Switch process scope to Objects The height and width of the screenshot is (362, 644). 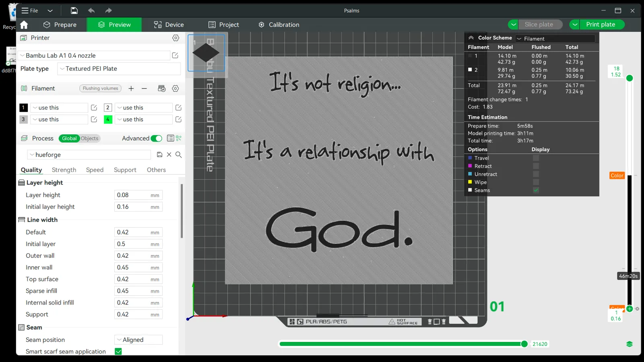point(89,138)
